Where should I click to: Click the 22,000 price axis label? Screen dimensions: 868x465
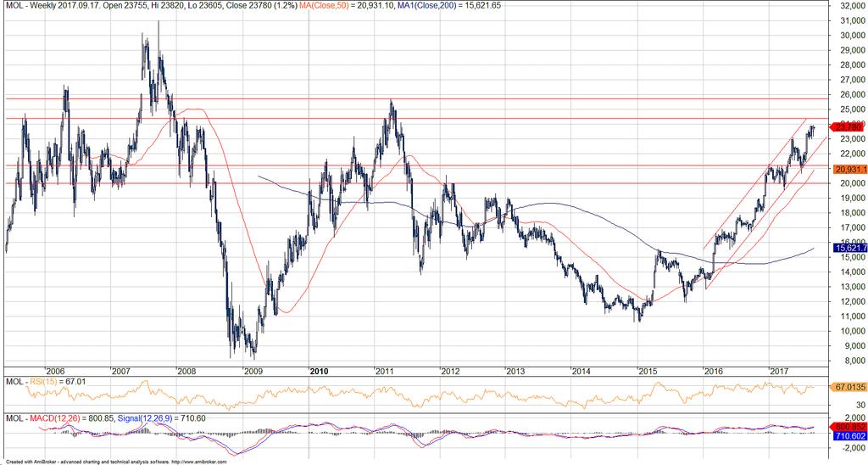click(851, 154)
